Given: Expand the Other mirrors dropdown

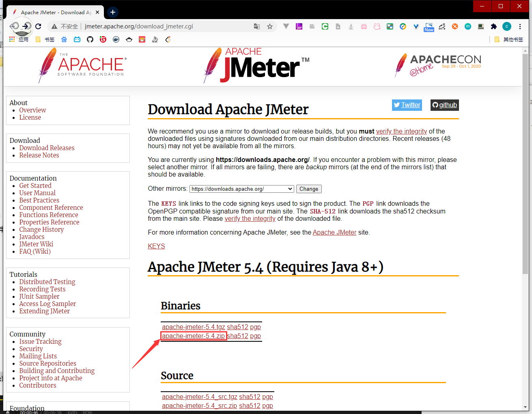Looking at the screenshot, I should [x=242, y=189].
